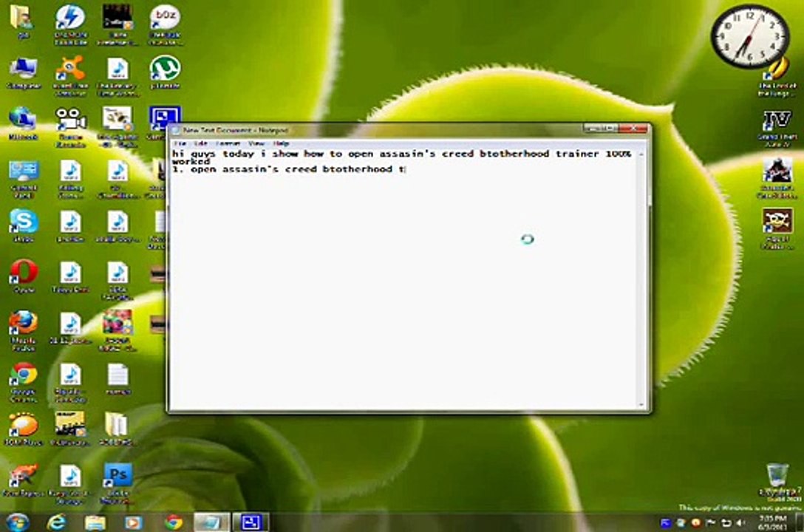Open Notepad's Format menu
The height and width of the screenshot is (532, 804).
tap(228, 143)
